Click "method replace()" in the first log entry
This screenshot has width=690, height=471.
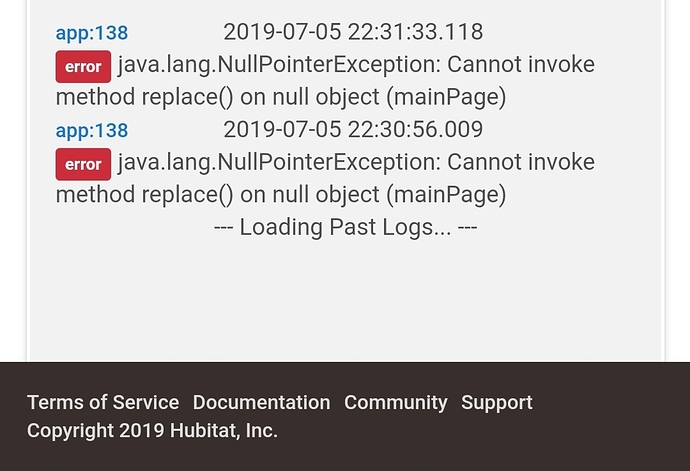pyautogui.click(x=144, y=97)
